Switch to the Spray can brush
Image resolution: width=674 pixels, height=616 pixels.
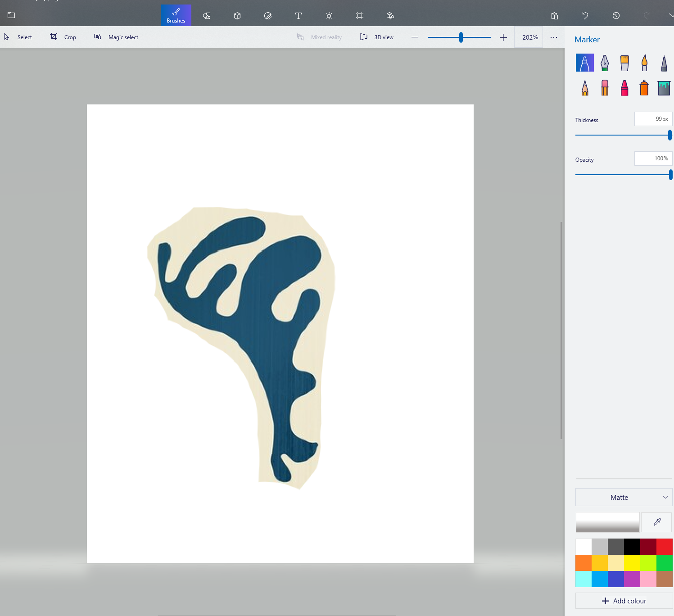pyautogui.click(x=644, y=88)
